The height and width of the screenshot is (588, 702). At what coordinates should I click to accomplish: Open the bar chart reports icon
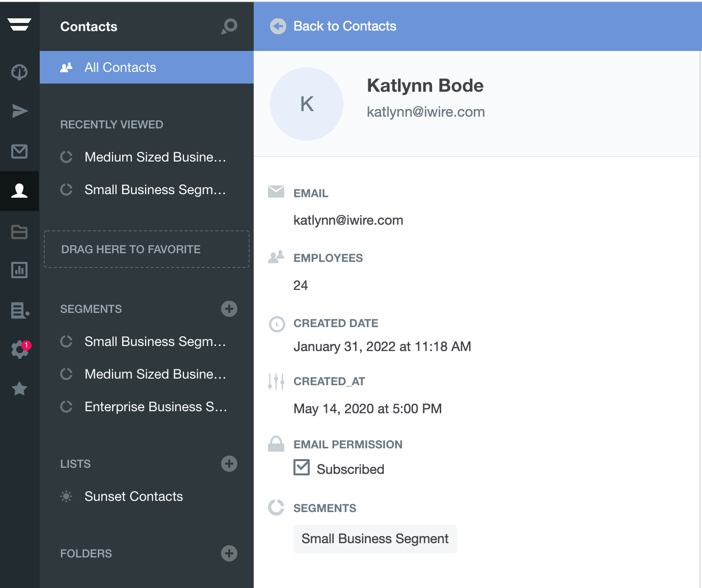point(19,270)
